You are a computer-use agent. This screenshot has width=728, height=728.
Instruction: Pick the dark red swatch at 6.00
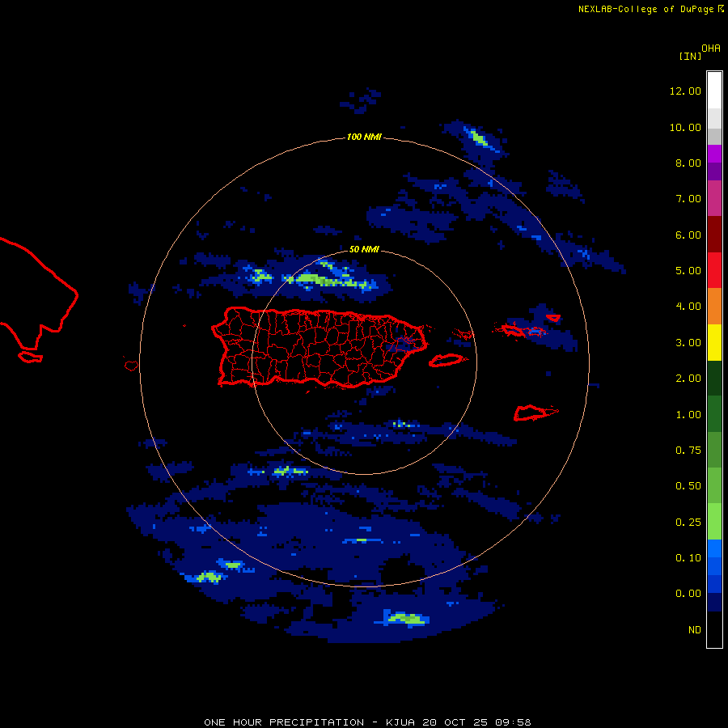714,235
